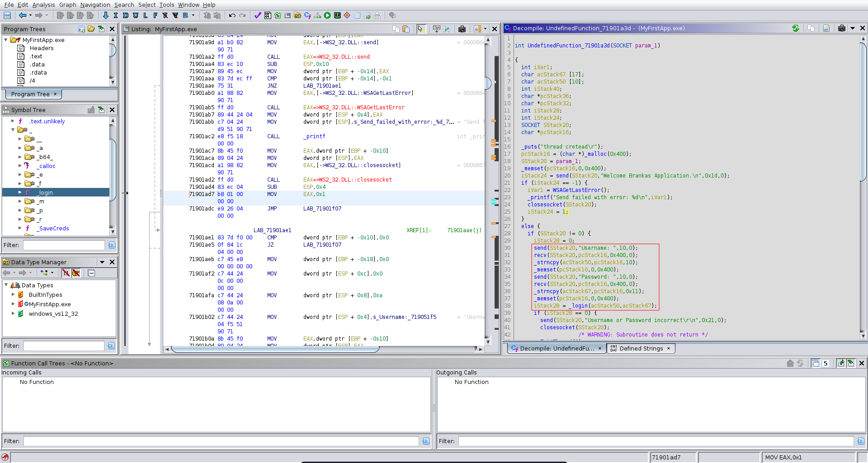Save the program with the floppy disk icon

click(x=7, y=15)
